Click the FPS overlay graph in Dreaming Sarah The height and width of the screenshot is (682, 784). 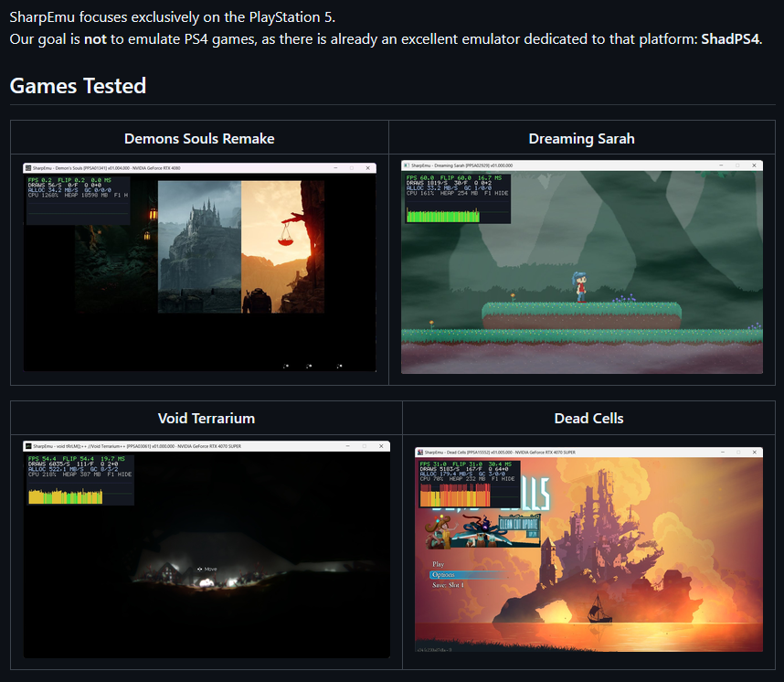click(443, 216)
